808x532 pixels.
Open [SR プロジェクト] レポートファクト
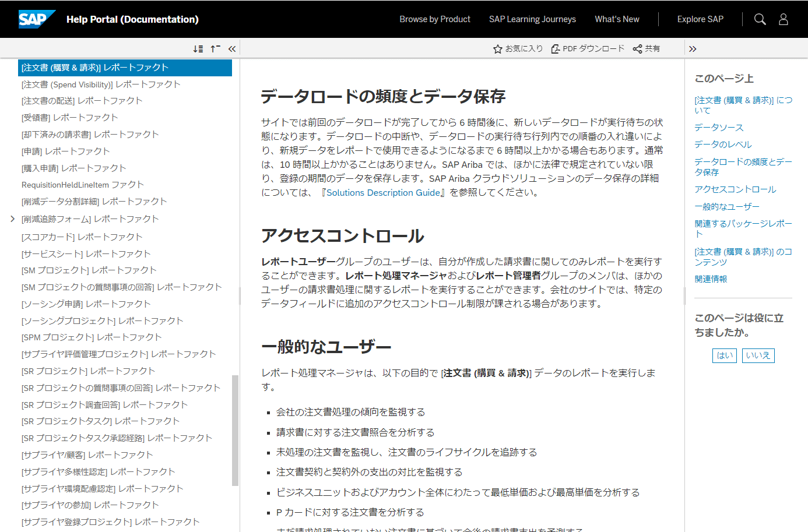tap(88, 371)
